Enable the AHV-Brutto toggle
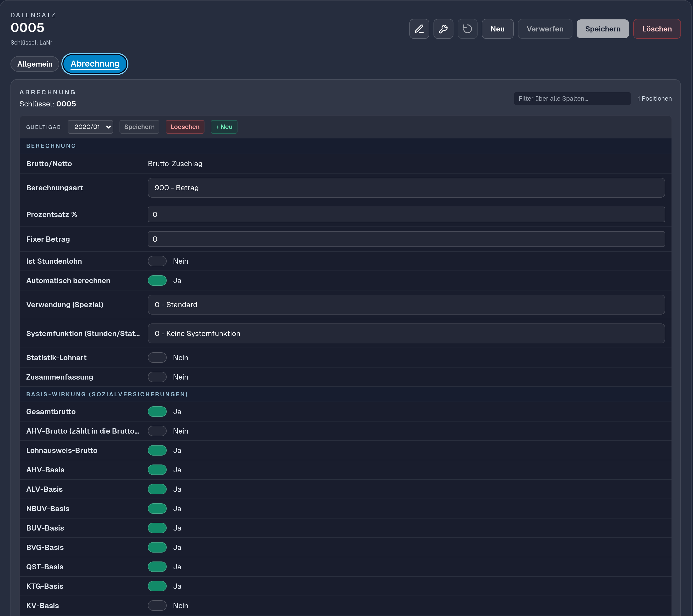Screen dimensions: 693x616 click(x=157, y=431)
